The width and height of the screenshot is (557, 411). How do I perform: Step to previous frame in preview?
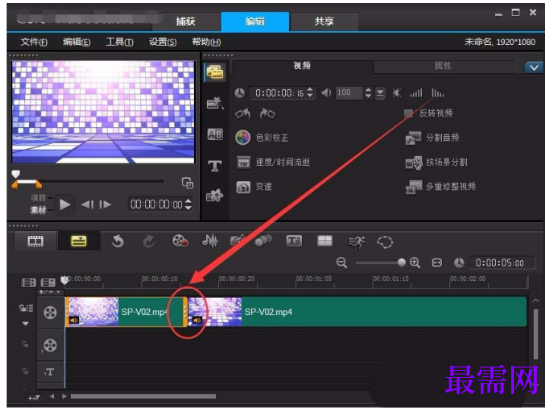[x=87, y=205]
